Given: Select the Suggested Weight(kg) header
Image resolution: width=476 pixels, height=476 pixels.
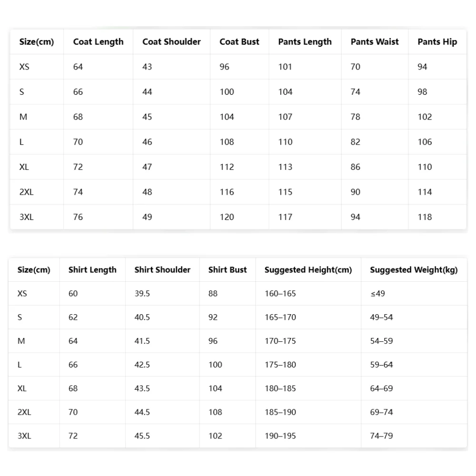Looking at the screenshot, I should [414, 270].
